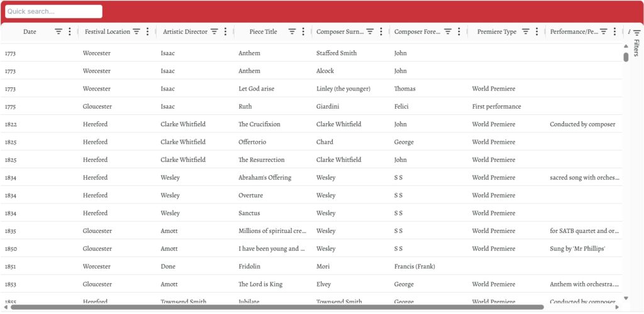This screenshot has width=644, height=314.
Task: Open Festival Location column three-dot menu
Action: 148,31
